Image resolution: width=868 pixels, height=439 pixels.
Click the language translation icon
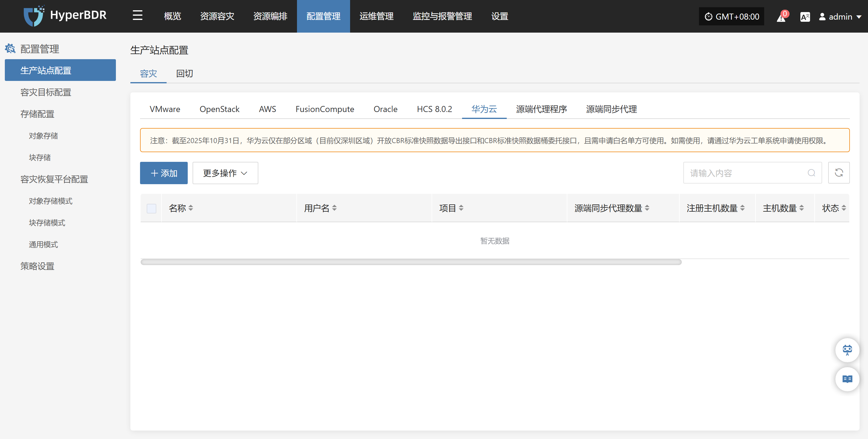[x=805, y=17]
